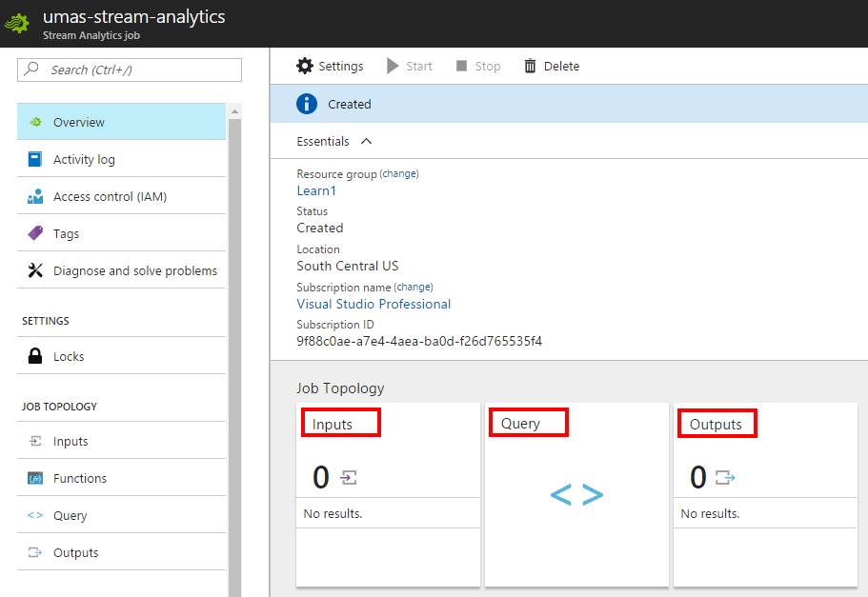Screen dimensions: 868x597
Task: Click into the Search (Ctrl+/) field
Action: pyautogui.click(x=130, y=70)
